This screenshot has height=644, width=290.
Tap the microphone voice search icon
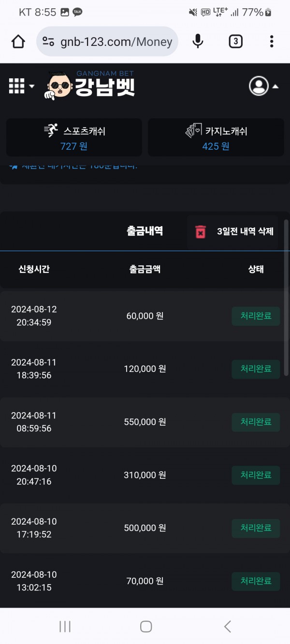pyautogui.click(x=198, y=42)
